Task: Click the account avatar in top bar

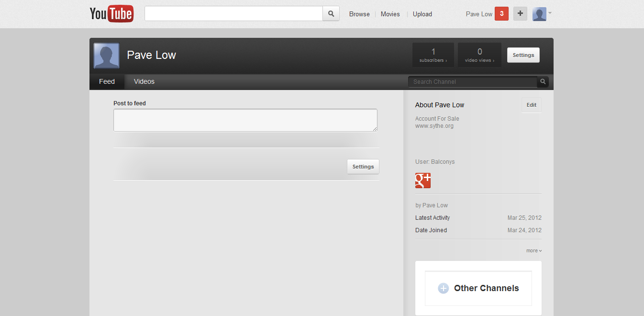Action: [539, 14]
